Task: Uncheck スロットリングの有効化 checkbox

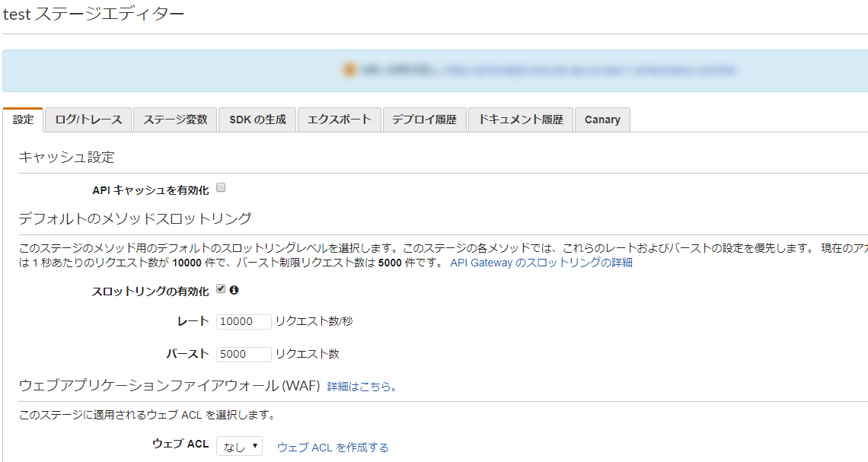Action: coord(221,288)
